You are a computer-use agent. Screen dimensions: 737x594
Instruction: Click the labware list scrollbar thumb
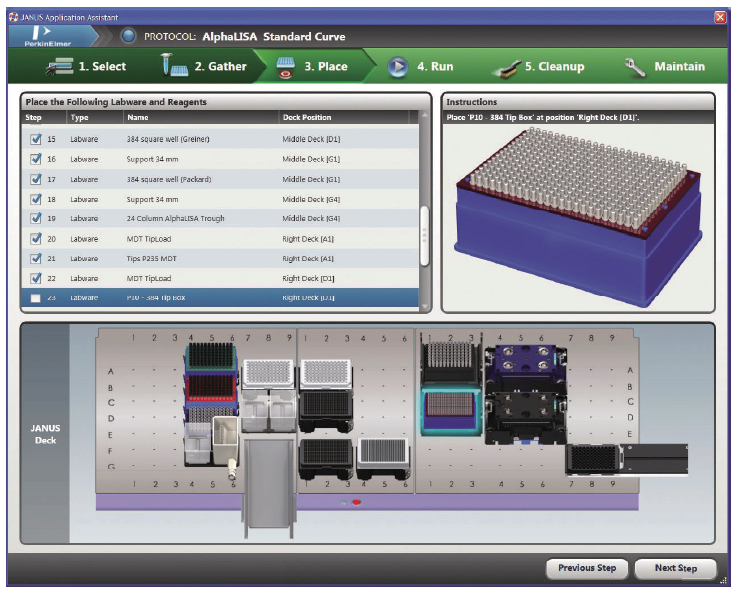[424, 235]
